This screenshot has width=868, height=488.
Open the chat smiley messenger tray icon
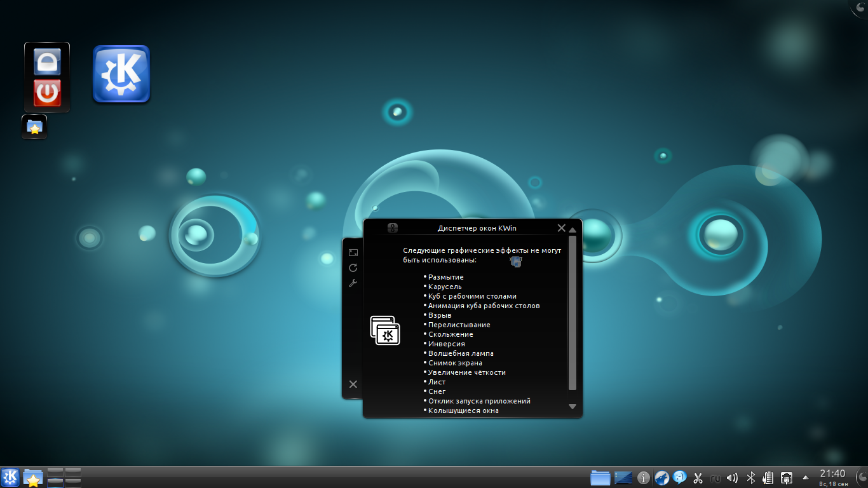click(680, 478)
